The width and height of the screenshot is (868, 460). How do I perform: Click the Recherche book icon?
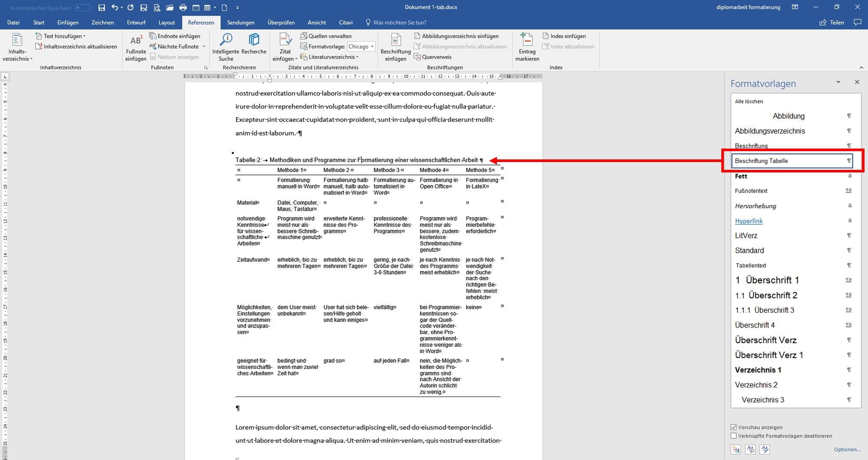[254, 40]
